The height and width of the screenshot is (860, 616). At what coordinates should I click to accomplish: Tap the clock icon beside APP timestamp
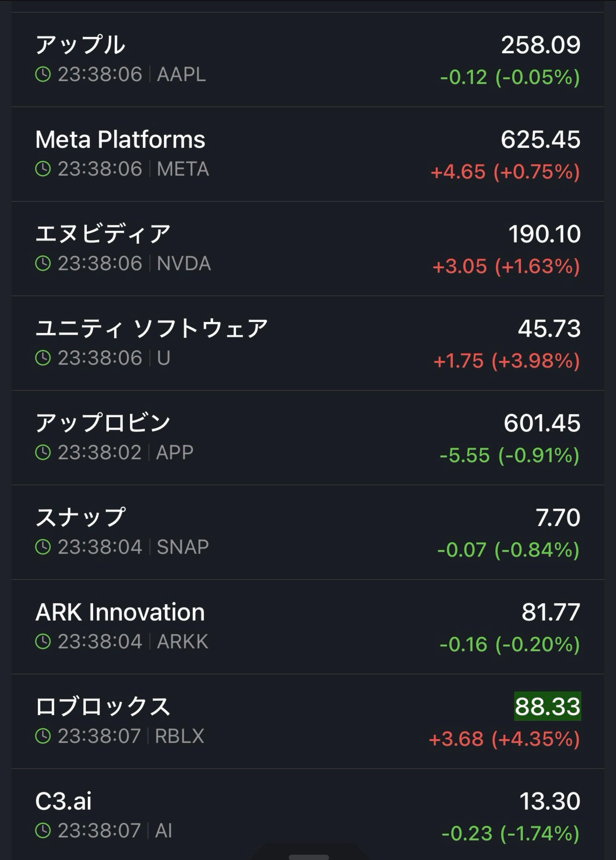click(43, 452)
